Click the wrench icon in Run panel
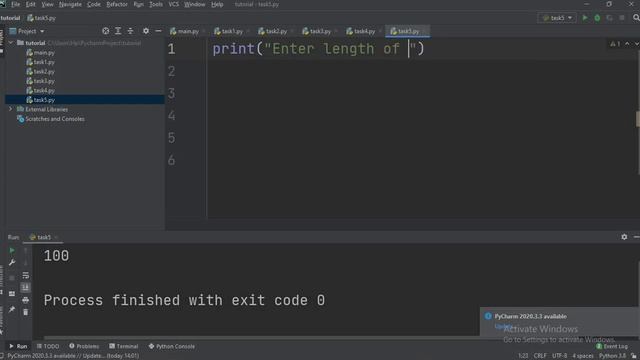This screenshot has width=640, height=360. (x=12, y=262)
